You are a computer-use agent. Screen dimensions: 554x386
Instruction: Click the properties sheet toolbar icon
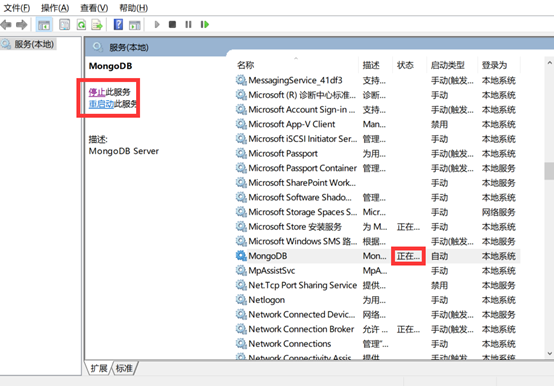tap(64, 25)
